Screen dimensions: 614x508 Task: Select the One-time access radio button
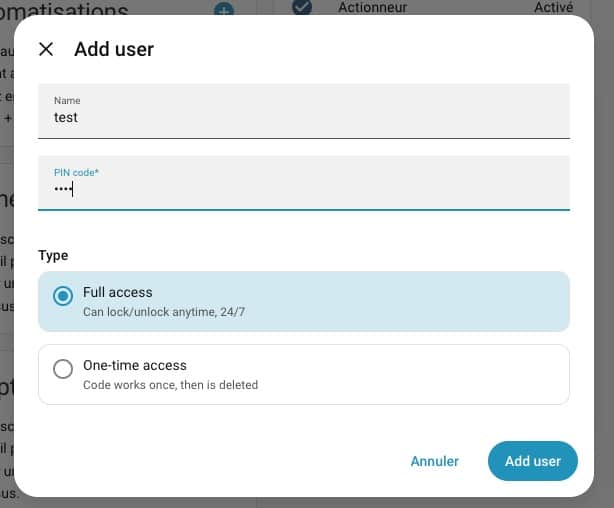point(63,369)
